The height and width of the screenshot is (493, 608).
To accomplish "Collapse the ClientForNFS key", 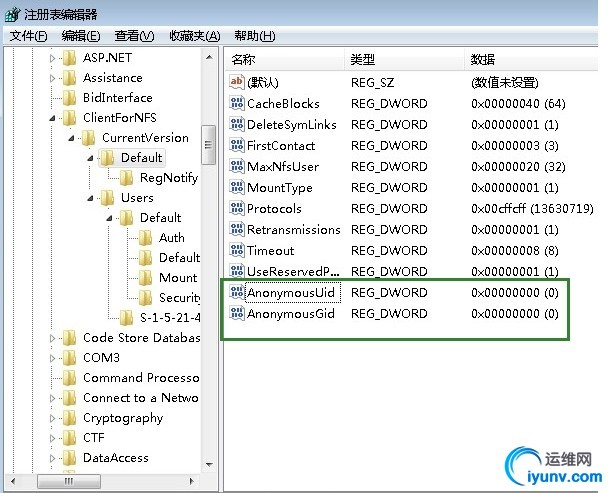I will (x=52, y=118).
